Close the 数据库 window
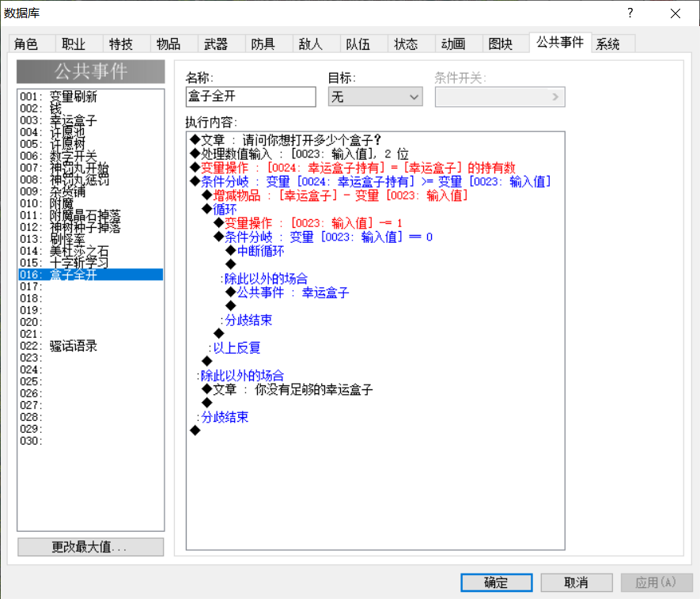This screenshot has width=700, height=599. tap(675, 13)
